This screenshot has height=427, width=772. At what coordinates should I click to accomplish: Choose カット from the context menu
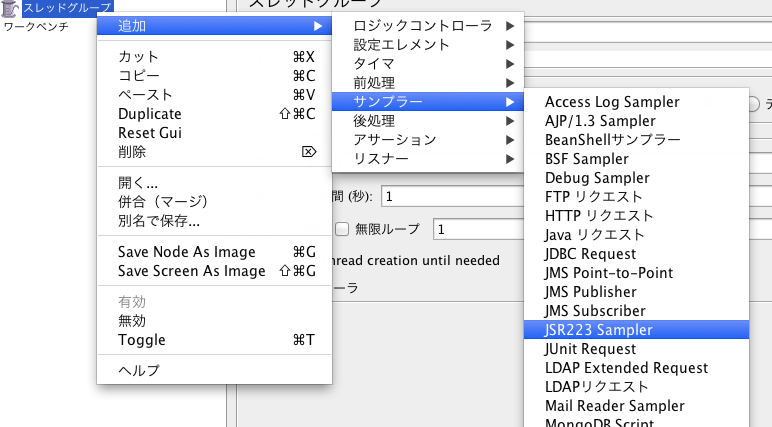point(214,57)
